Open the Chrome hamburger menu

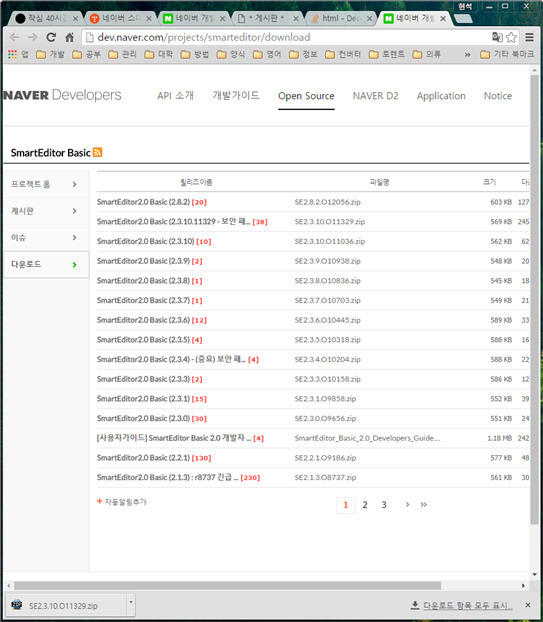tap(530, 37)
